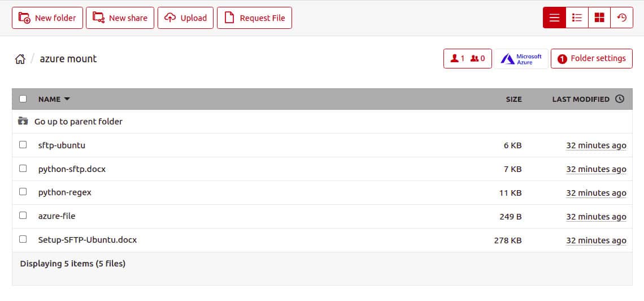The image size is (644, 301).
Task: Toggle the select-all checkbox in header
Action: coord(23,98)
